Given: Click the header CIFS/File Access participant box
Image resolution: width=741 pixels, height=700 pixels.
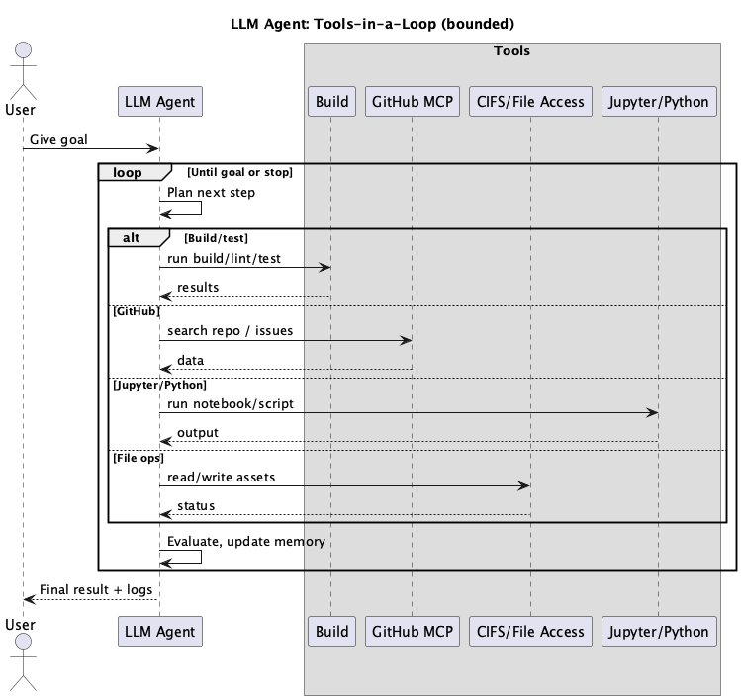Looking at the screenshot, I should click(x=530, y=101).
